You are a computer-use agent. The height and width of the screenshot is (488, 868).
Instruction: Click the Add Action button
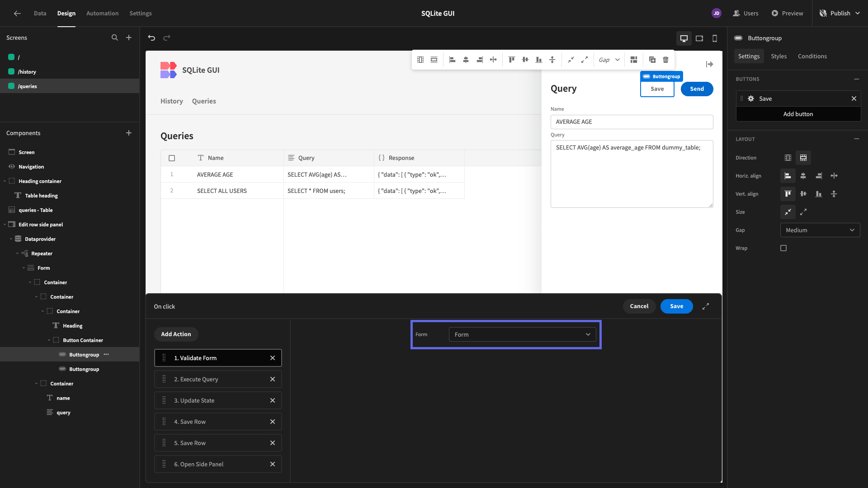click(176, 334)
